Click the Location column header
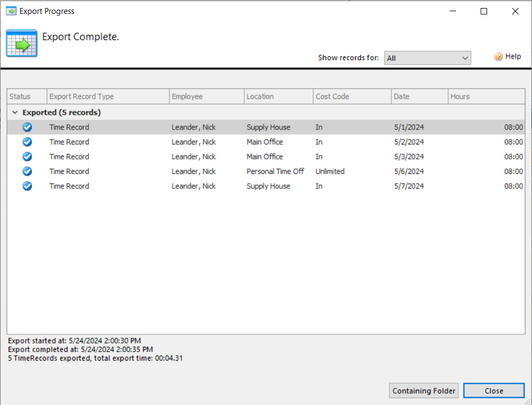 tap(278, 97)
